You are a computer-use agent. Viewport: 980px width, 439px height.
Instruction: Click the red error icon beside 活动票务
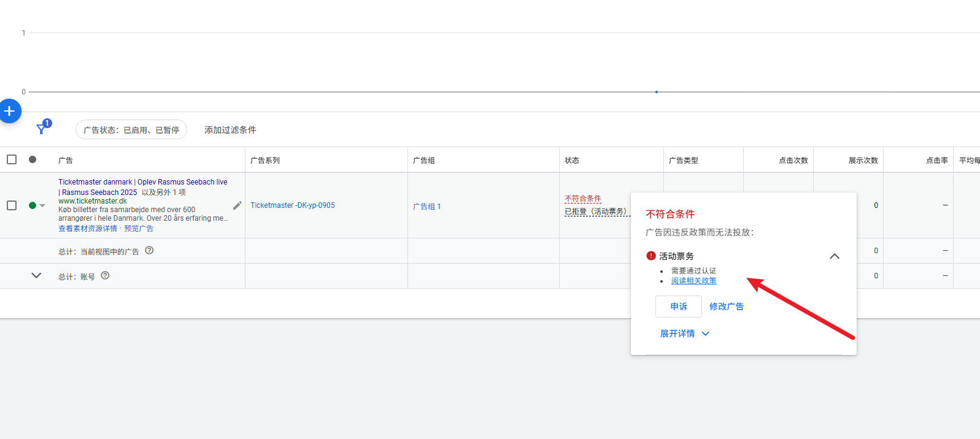tap(651, 256)
